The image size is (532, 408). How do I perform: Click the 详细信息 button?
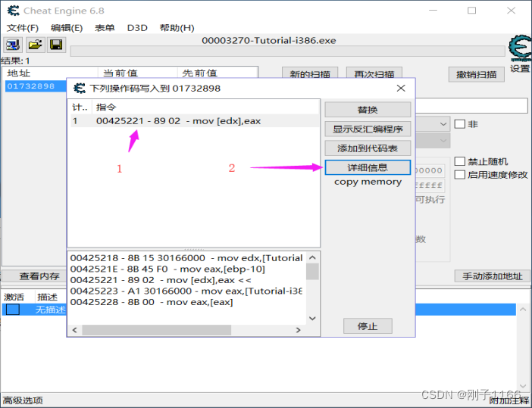pos(368,167)
